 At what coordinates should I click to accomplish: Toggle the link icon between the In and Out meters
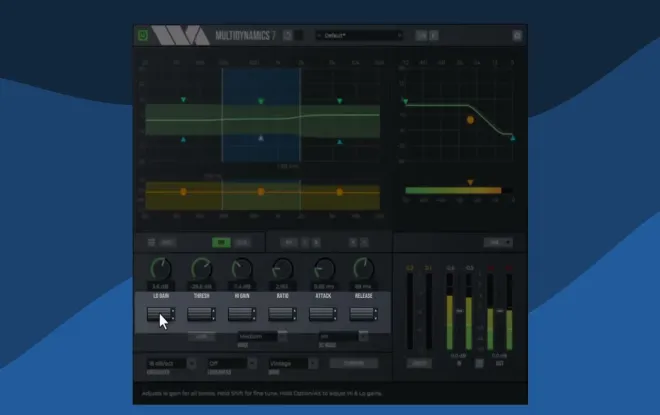[479, 363]
